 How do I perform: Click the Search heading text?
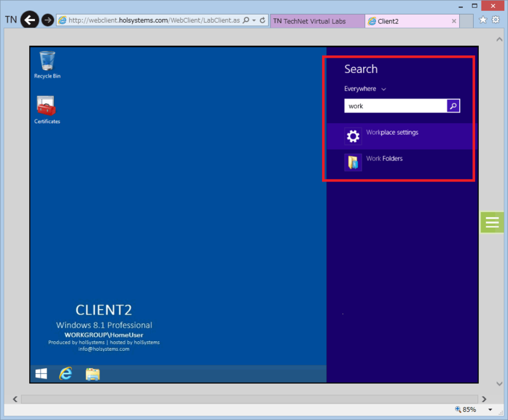tap(361, 69)
